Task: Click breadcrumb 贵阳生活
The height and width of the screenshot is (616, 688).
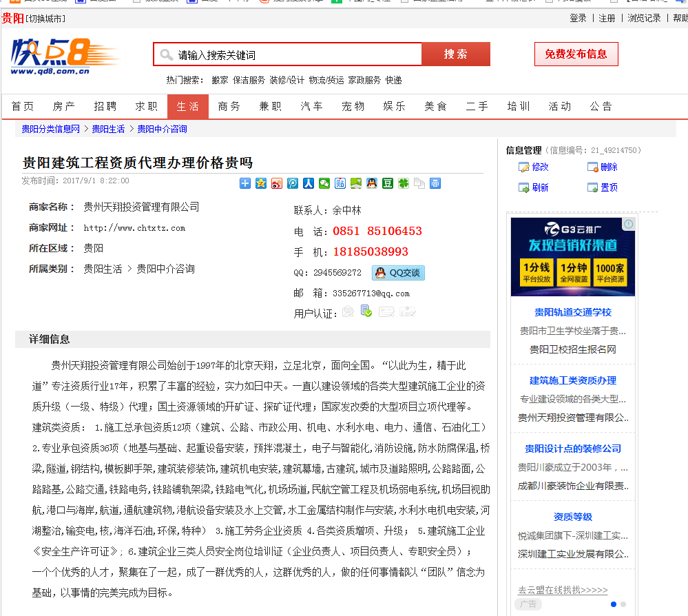Action: pyautogui.click(x=108, y=129)
